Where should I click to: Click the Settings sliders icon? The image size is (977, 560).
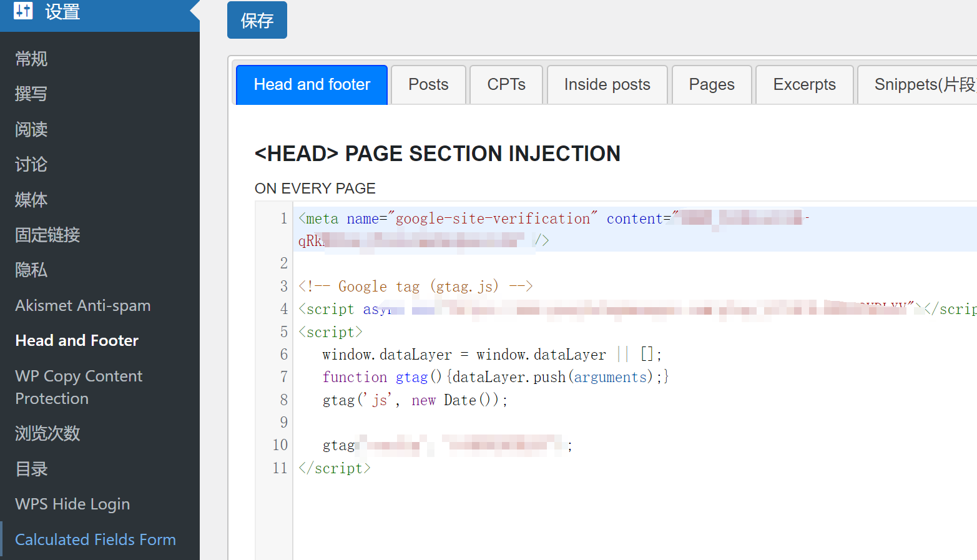coord(23,11)
